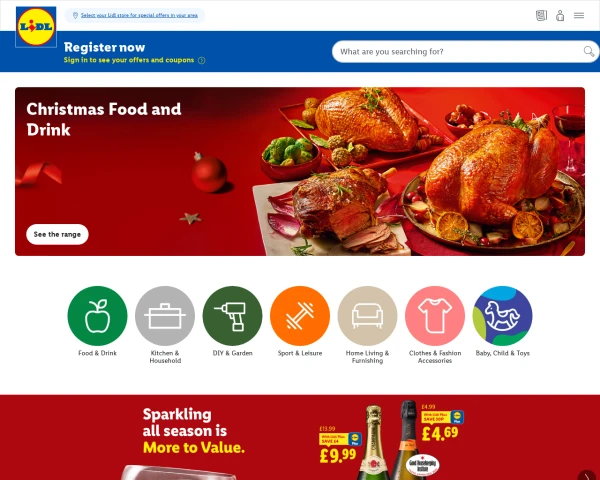Viewport: 600px width, 480px height.
Task: Open Clothes & Fashion Accessories category
Action: [x=435, y=316]
